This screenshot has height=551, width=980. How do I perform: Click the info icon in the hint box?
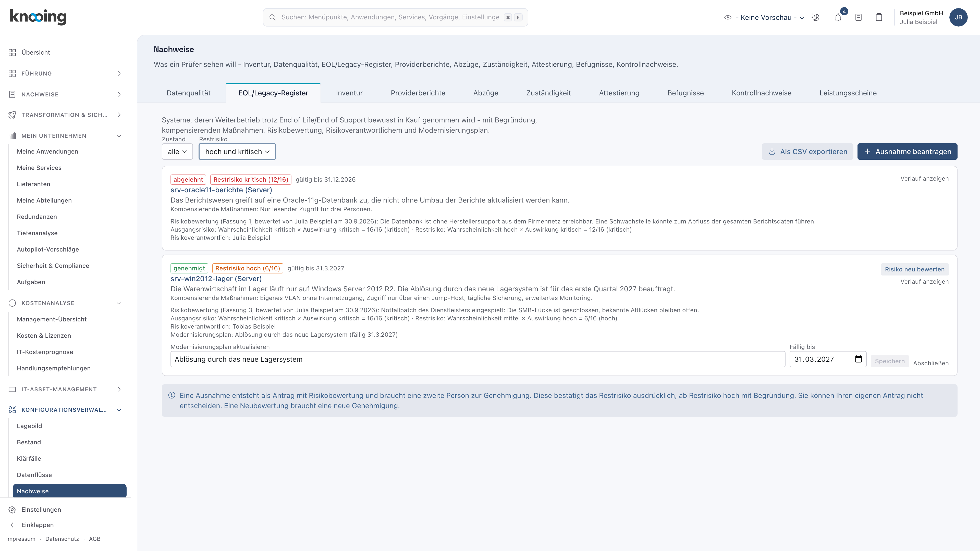click(171, 395)
